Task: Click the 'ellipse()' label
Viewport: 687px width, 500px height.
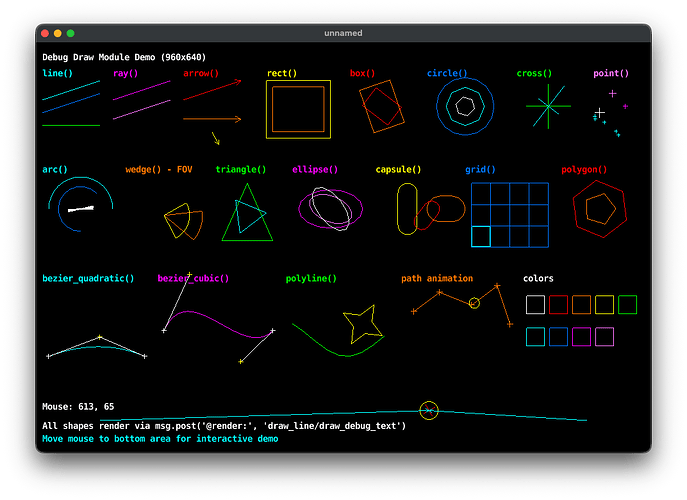Action: pyautogui.click(x=315, y=170)
